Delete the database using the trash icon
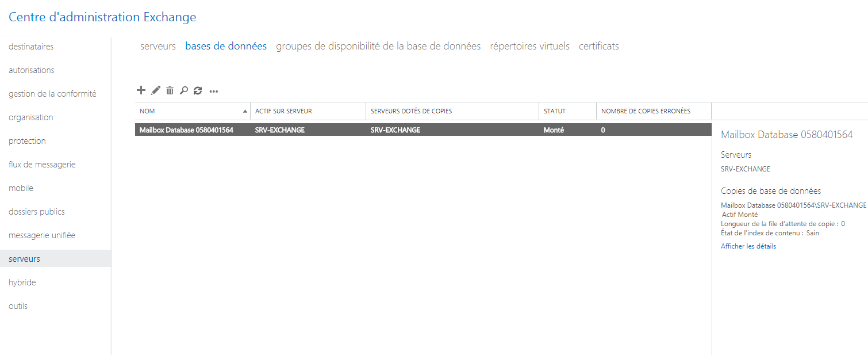The width and height of the screenshot is (868, 355). 170,90
